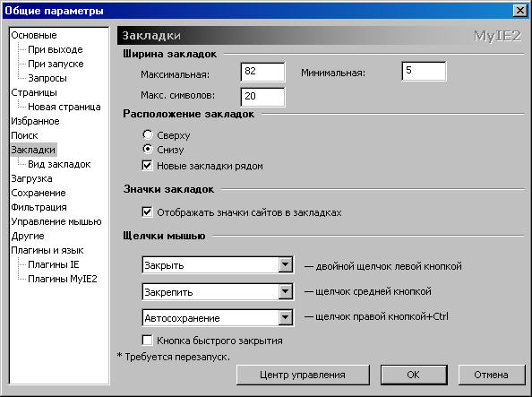The height and width of the screenshot is (397, 532).
Task: Click the "Минимальная" width input field
Action: click(x=425, y=71)
